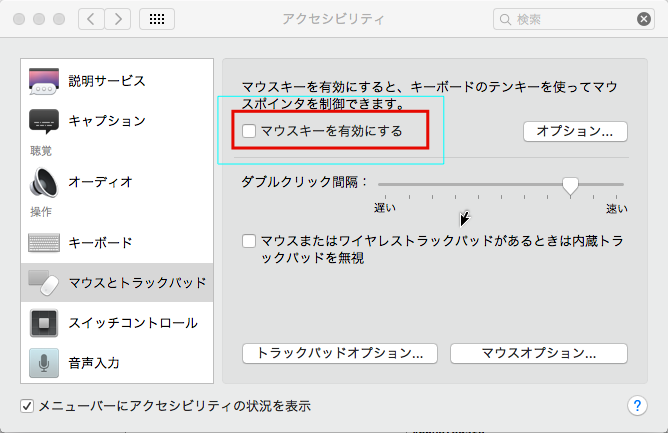Open help with the question mark button

637,406
